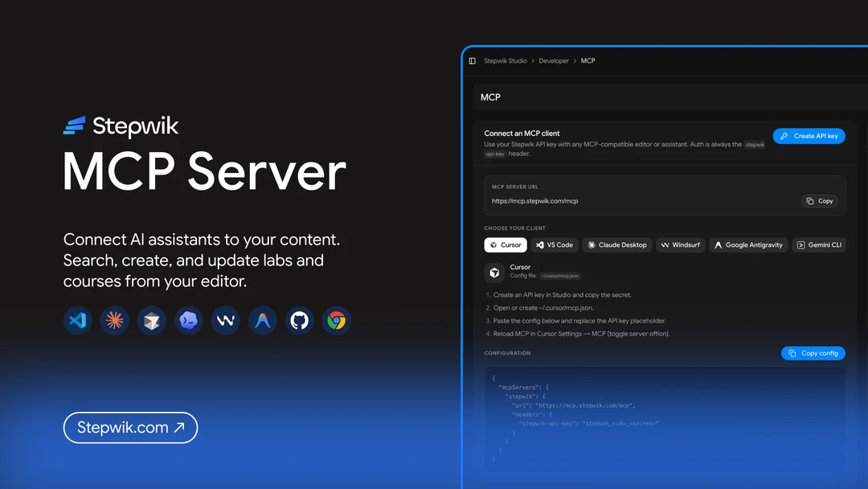The width and height of the screenshot is (868, 489).
Task: Click the Stepwik logo mark
Action: click(74, 125)
